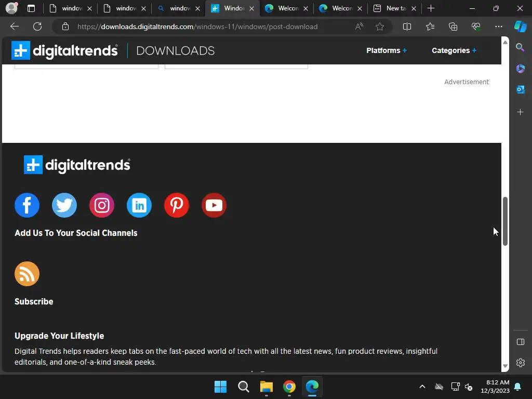Toggle the sidebar panel button near bottom

(x=520, y=342)
